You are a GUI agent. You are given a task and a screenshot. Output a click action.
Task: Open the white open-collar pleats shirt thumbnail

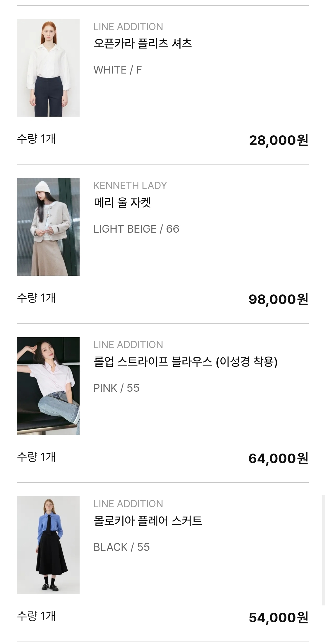(48, 68)
